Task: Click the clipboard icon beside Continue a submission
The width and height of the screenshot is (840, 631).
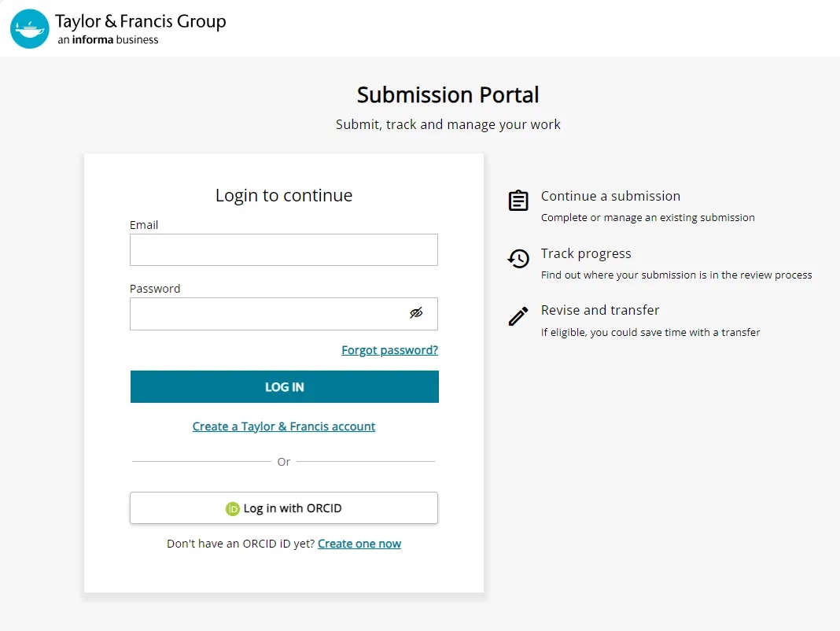Action: 518,201
